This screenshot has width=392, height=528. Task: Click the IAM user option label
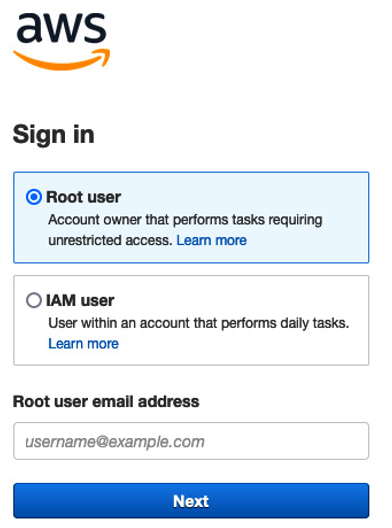tap(80, 300)
